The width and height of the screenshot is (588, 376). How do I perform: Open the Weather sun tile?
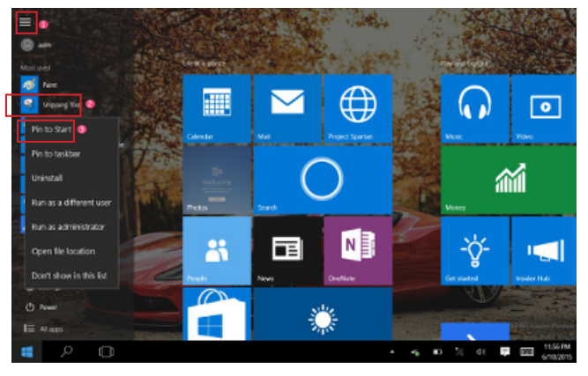[323, 313]
